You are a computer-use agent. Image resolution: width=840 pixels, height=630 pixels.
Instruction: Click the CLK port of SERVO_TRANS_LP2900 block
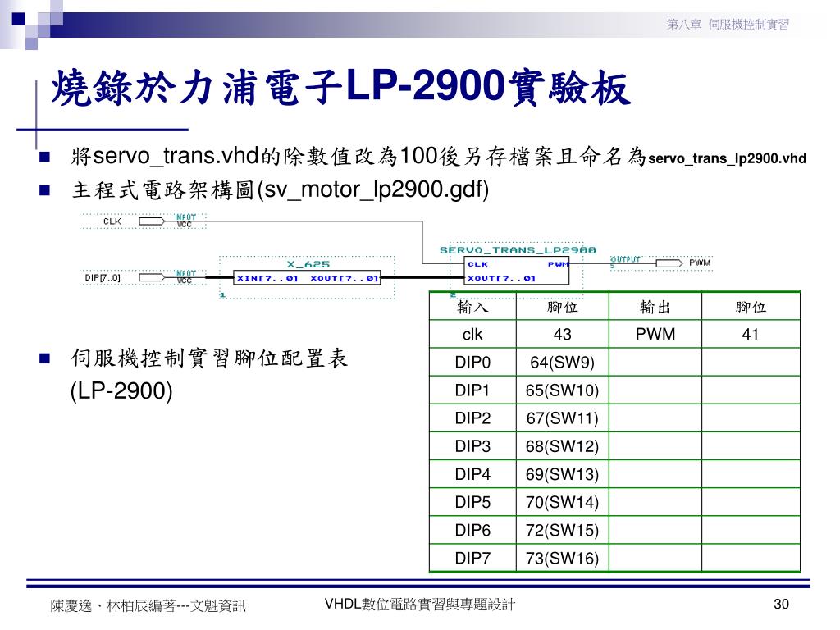click(478, 264)
